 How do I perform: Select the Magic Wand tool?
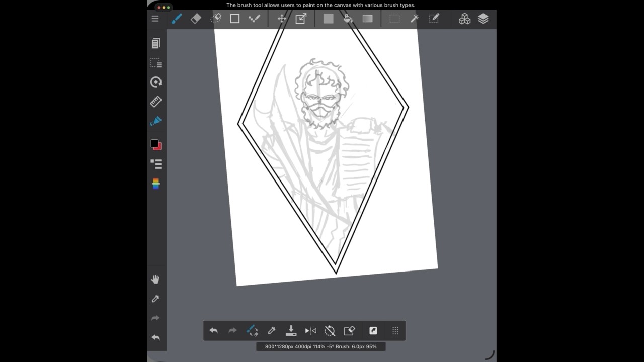pyautogui.click(x=414, y=19)
